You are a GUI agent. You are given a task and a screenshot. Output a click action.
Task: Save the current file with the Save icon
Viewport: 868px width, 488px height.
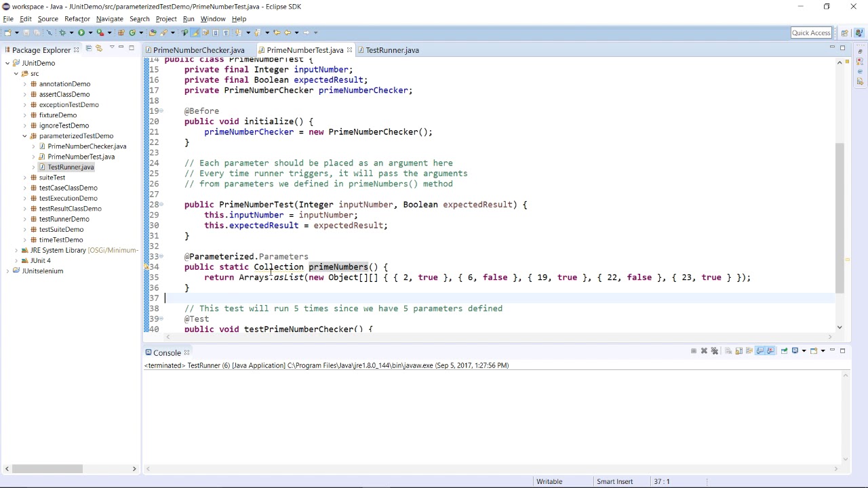coord(26,32)
